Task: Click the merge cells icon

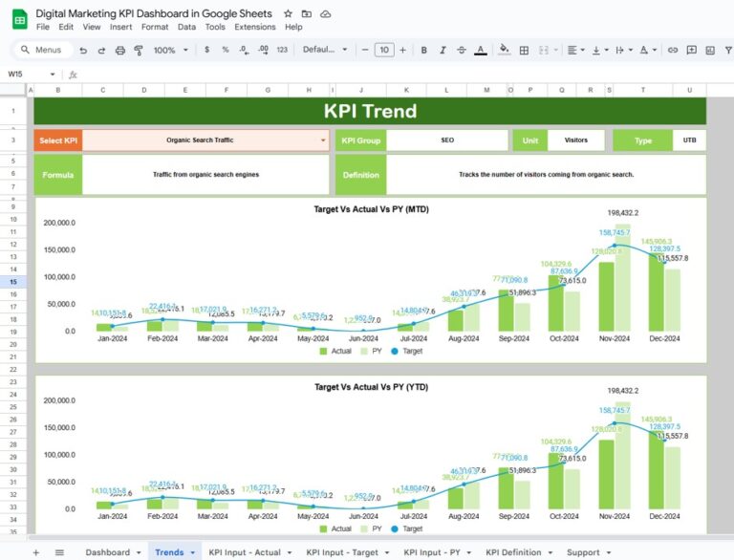Action: click(544, 50)
